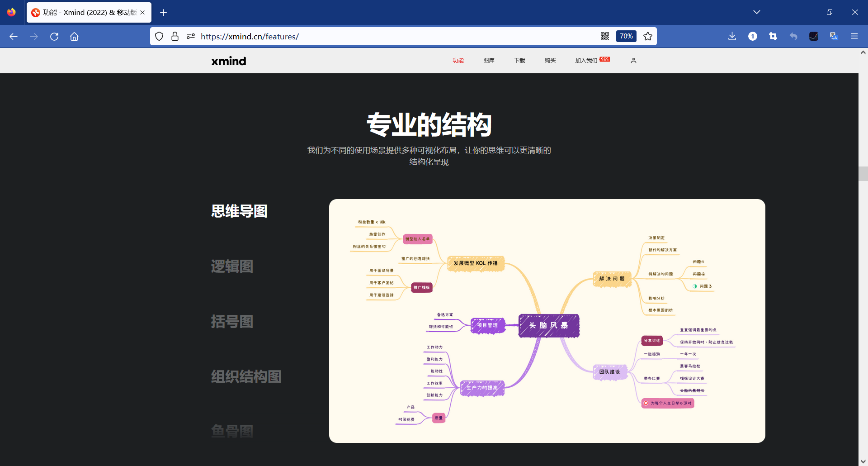Screen dimensions: 868x466
Task: Click the scrollbar up arrow
Action: [863, 52]
